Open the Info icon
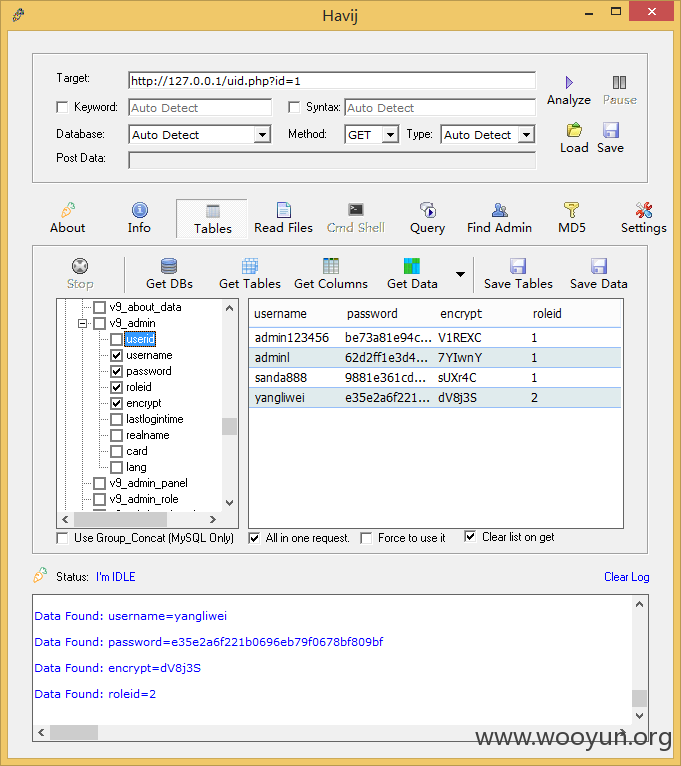This screenshot has width=681, height=766. pos(140,210)
